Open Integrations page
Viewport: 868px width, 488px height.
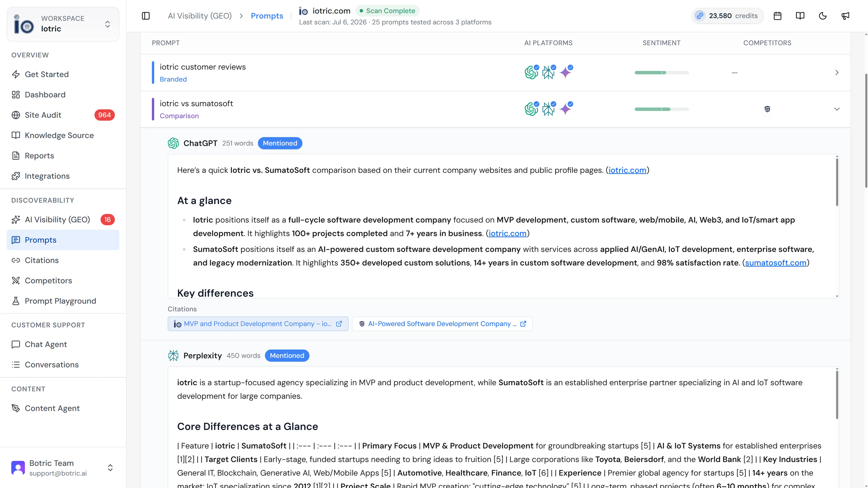63,176
